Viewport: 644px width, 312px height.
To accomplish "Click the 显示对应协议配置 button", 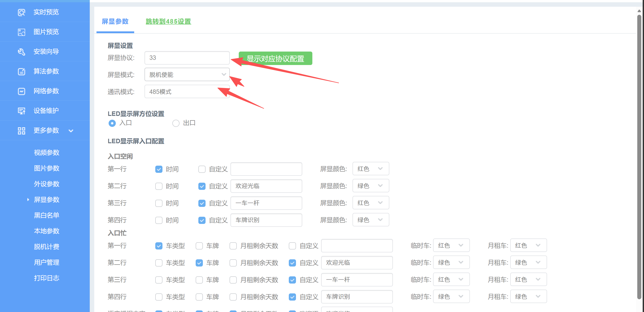I will point(275,58).
